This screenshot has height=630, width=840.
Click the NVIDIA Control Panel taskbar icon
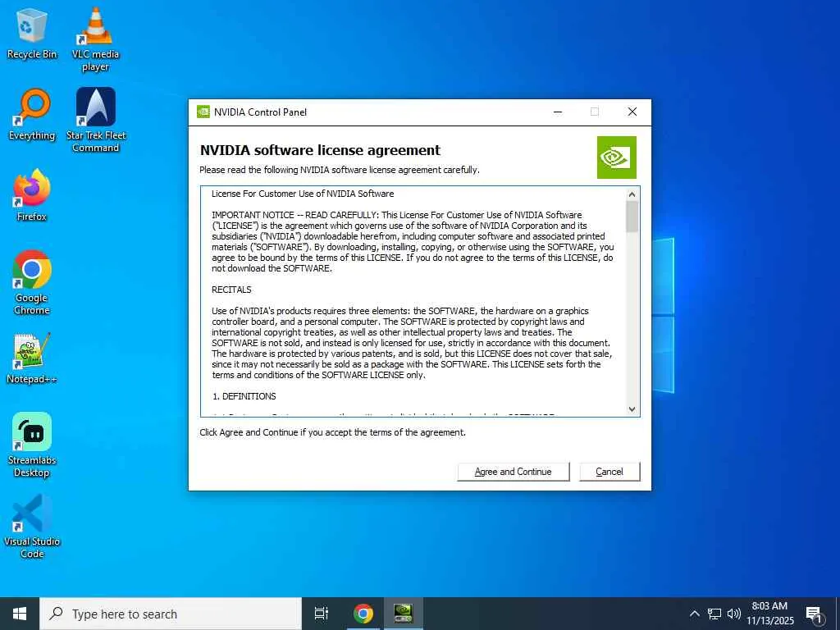404,614
